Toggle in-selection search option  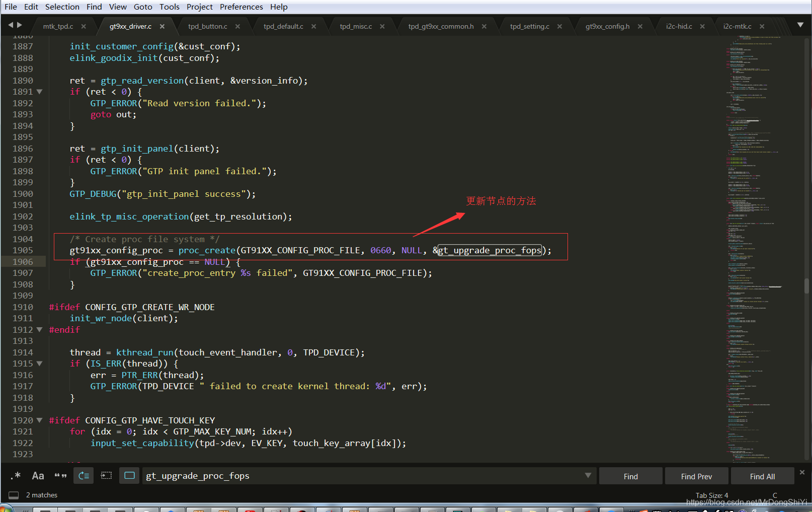click(106, 476)
